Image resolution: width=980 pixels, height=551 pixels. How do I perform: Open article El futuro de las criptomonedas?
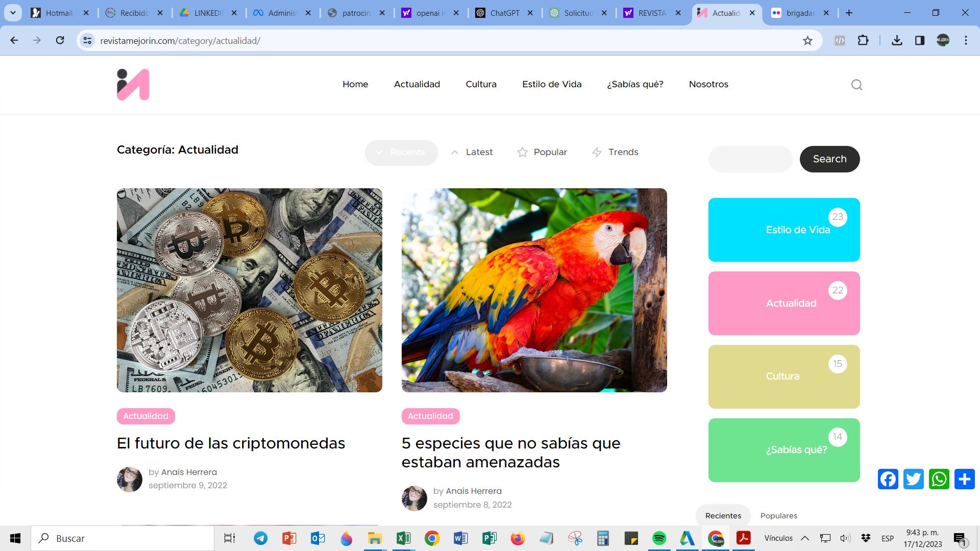pyautogui.click(x=231, y=443)
